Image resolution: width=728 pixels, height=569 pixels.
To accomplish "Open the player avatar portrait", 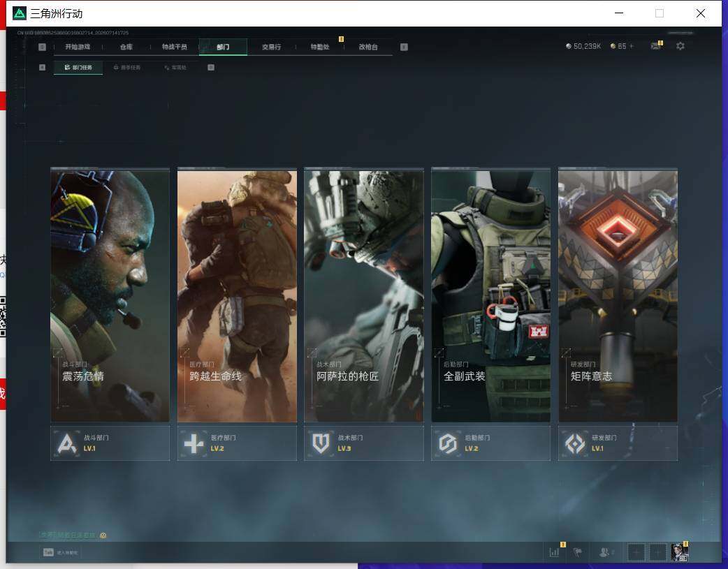I will coord(679,552).
